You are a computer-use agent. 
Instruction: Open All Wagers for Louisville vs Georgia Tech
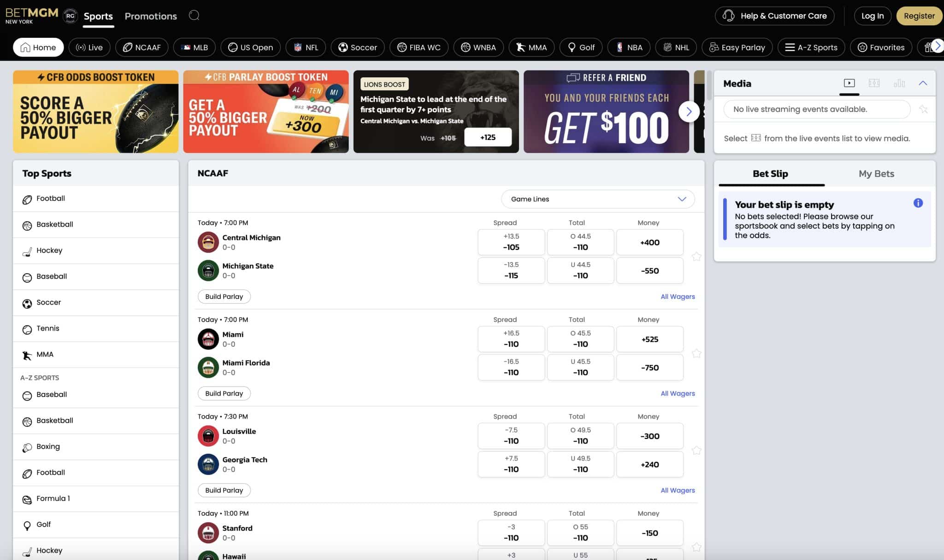678,490
